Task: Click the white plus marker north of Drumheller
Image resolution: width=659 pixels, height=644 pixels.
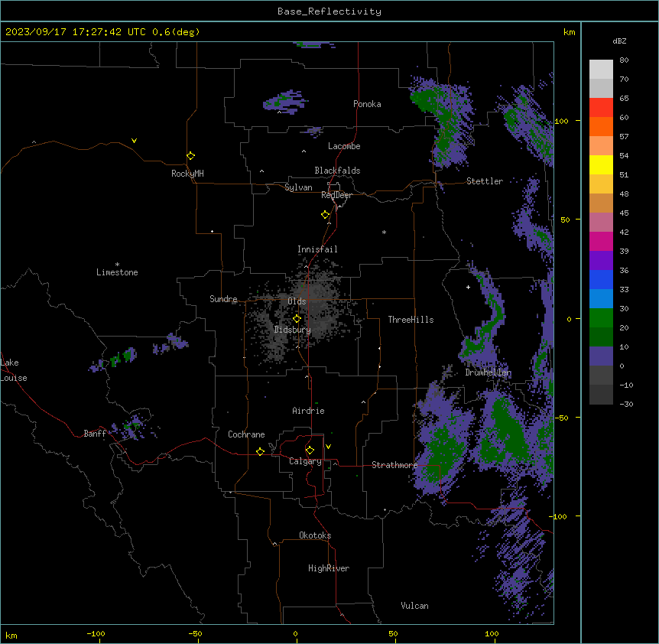Action: point(468,287)
